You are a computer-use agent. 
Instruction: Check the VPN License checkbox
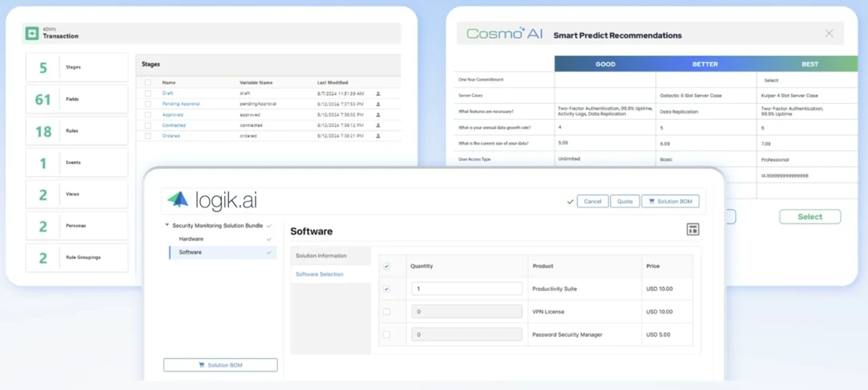click(x=387, y=311)
